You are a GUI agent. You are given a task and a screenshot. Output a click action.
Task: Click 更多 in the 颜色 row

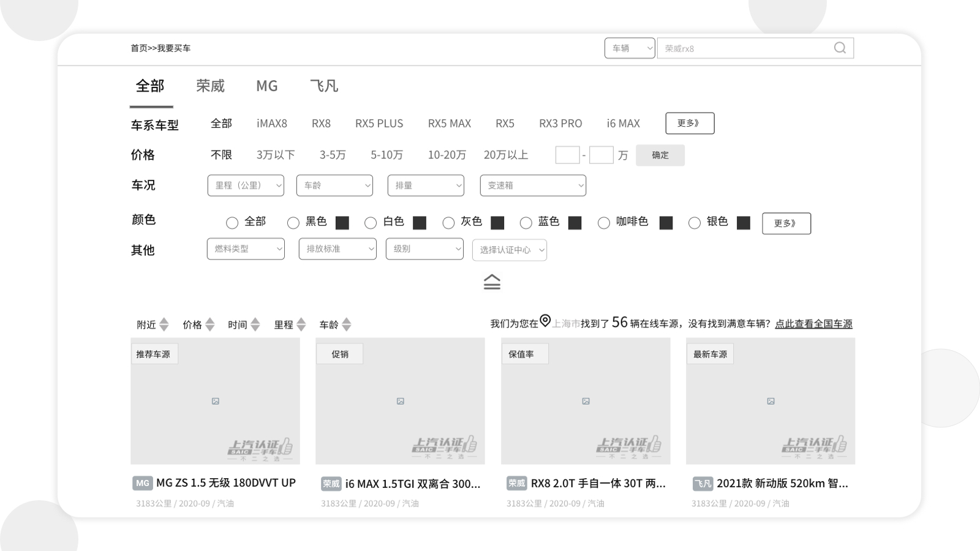pyautogui.click(x=786, y=223)
